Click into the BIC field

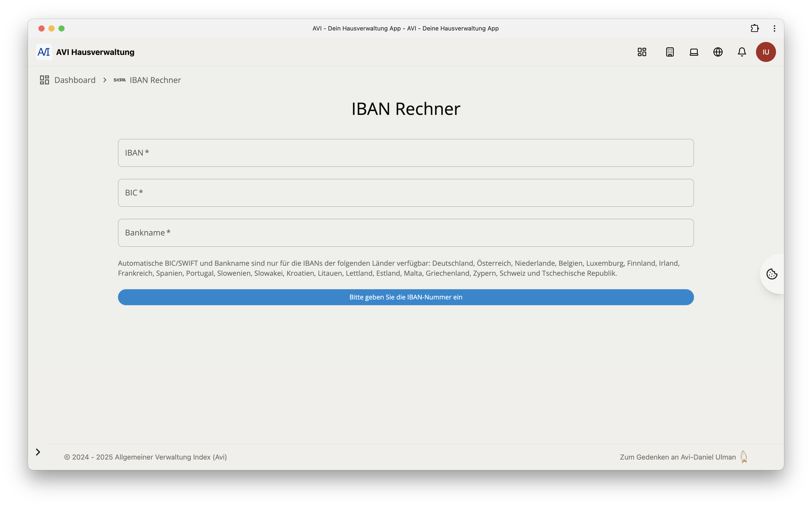(x=406, y=193)
